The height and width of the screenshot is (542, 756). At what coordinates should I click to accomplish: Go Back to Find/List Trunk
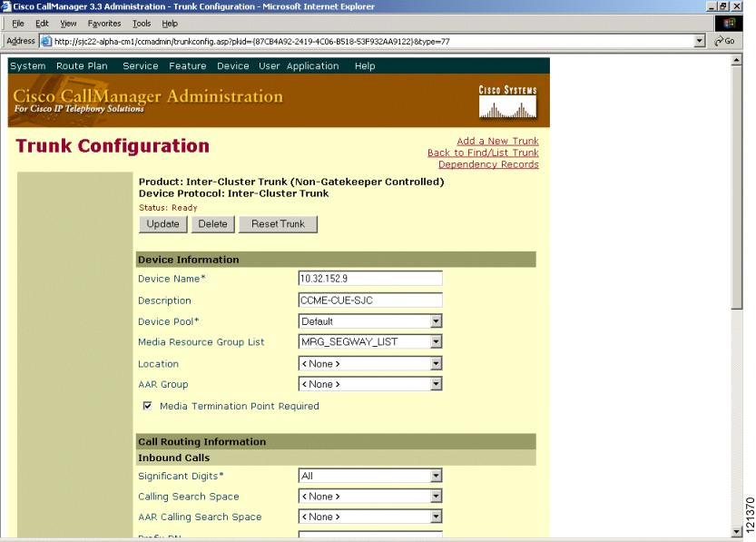point(483,153)
